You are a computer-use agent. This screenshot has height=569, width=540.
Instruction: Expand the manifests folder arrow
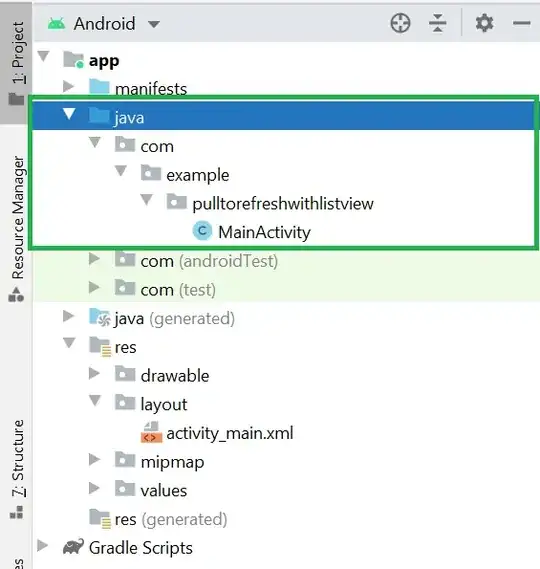point(68,86)
